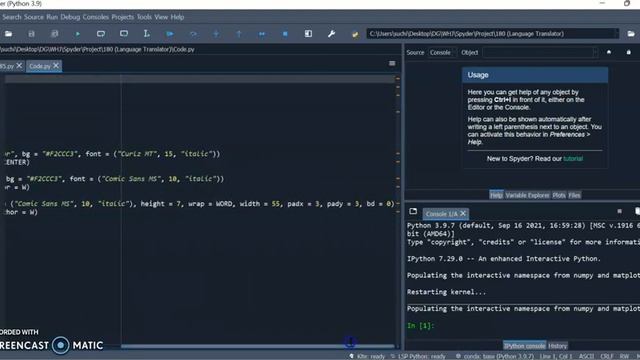
Task: Close the Console 1/A tab
Action: click(463, 213)
